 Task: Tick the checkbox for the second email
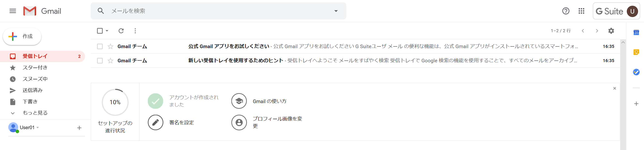coord(100,61)
